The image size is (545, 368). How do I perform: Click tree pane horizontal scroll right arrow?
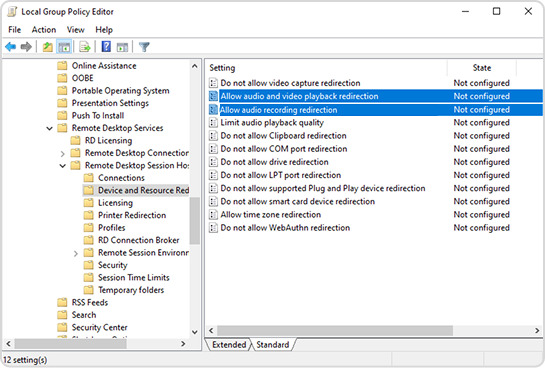[183, 344]
